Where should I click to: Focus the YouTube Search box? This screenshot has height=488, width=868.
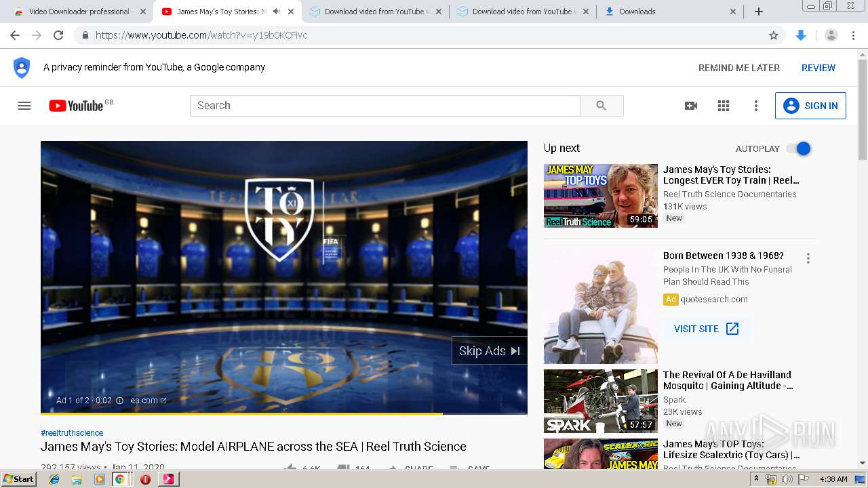click(x=385, y=106)
